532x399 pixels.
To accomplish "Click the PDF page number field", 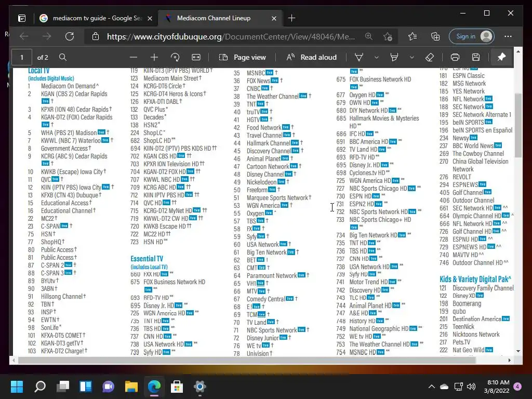I will point(22,57).
